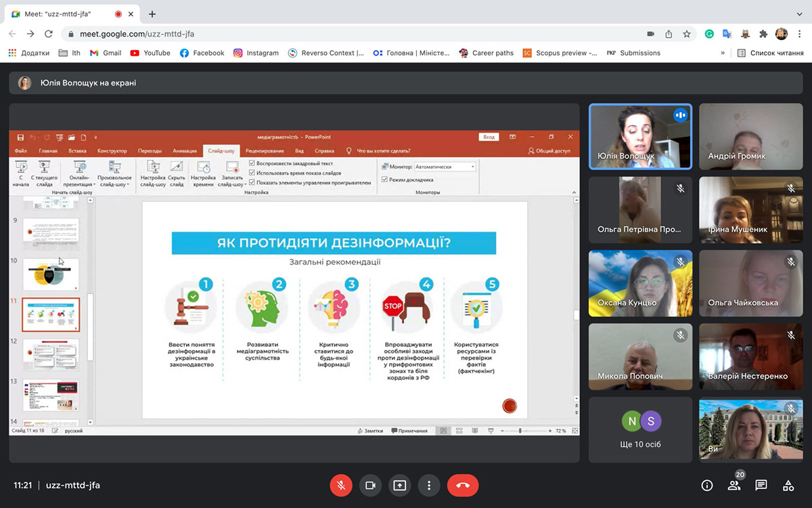Image resolution: width=812 pixels, height=508 pixels.
Task: Open the chat messages panel
Action: [x=761, y=485]
